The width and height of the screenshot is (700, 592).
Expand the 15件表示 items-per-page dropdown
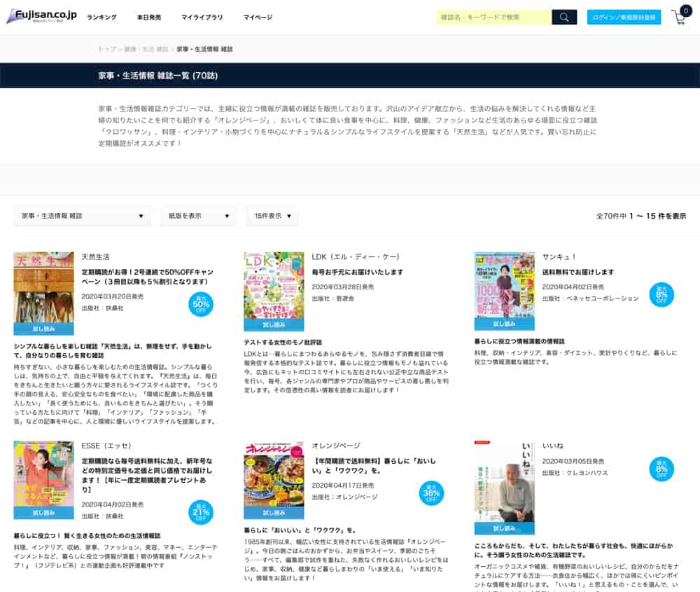tap(272, 216)
